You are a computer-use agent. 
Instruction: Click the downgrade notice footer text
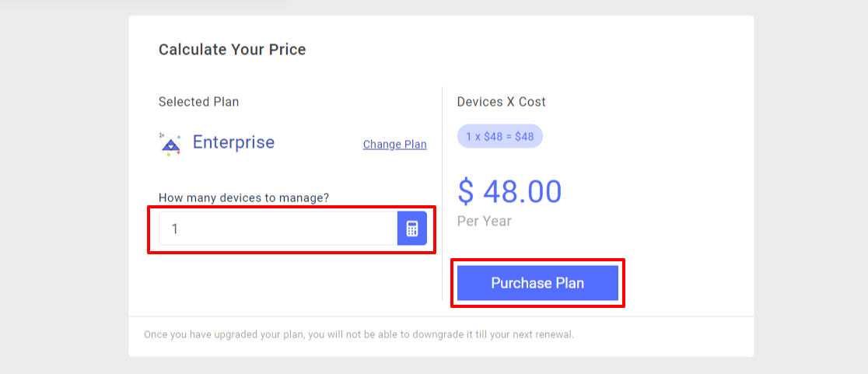[x=359, y=334]
